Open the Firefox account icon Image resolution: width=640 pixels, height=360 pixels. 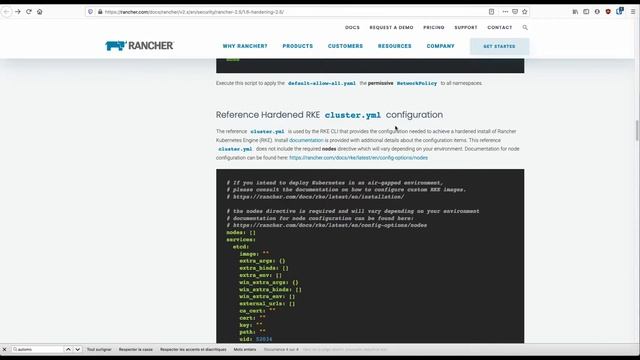pyautogui.click(x=597, y=12)
